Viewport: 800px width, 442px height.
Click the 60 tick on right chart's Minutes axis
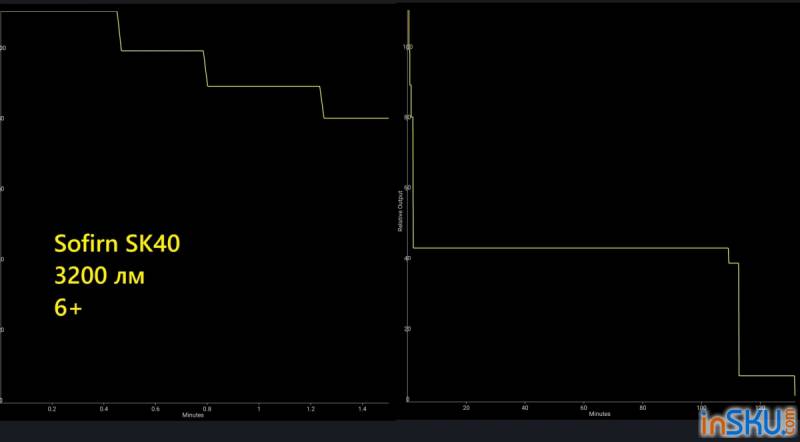[x=584, y=408]
